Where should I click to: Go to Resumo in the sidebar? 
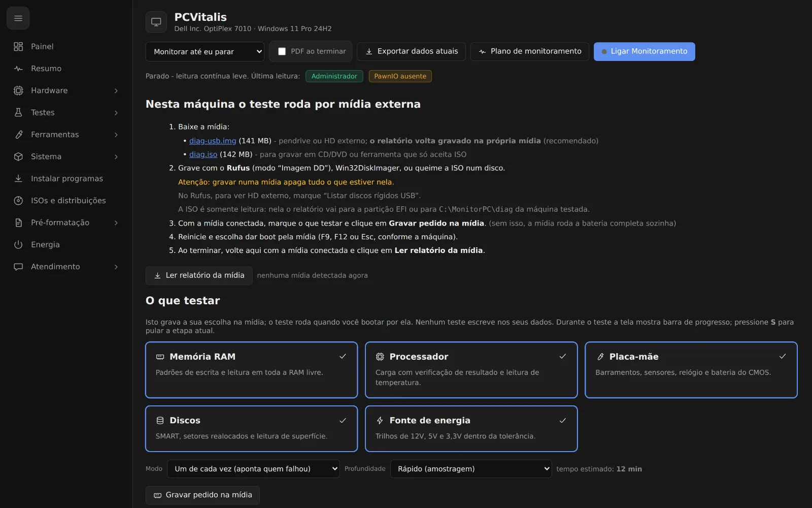click(66, 69)
